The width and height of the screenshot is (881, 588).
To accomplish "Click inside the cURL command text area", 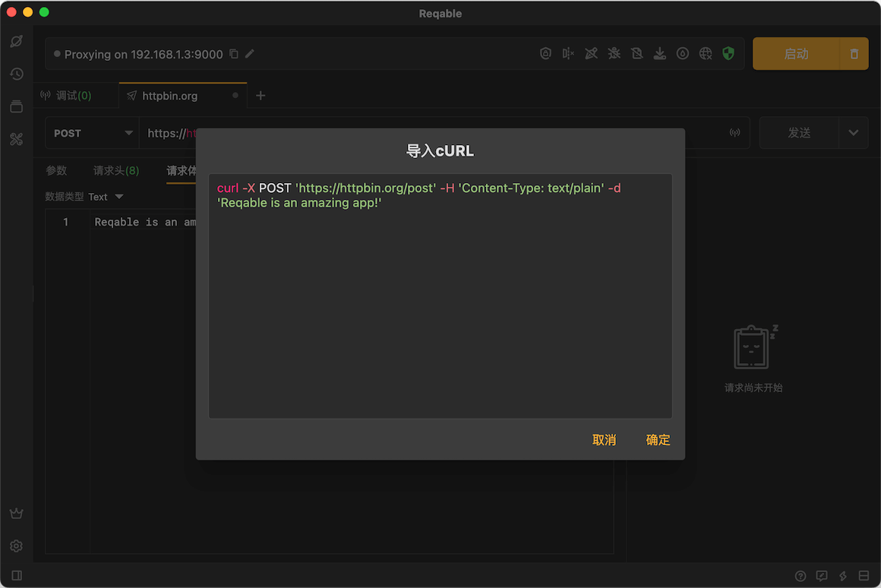I will coord(440,304).
